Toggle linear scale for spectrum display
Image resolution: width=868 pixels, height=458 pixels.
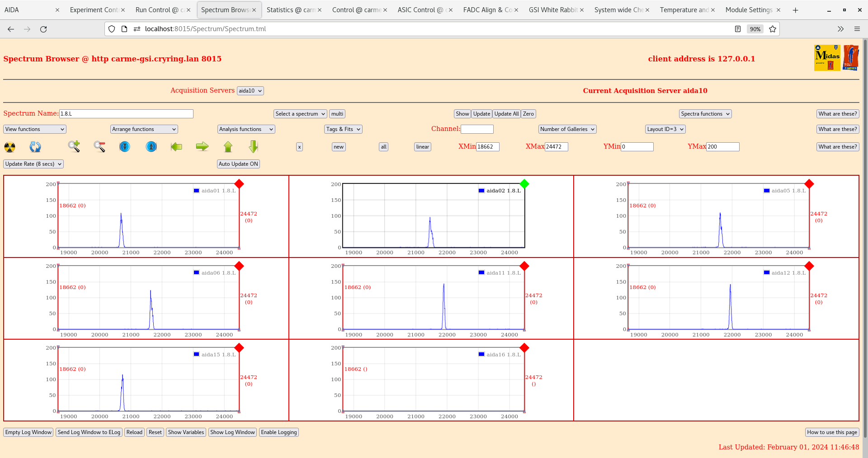point(422,147)
